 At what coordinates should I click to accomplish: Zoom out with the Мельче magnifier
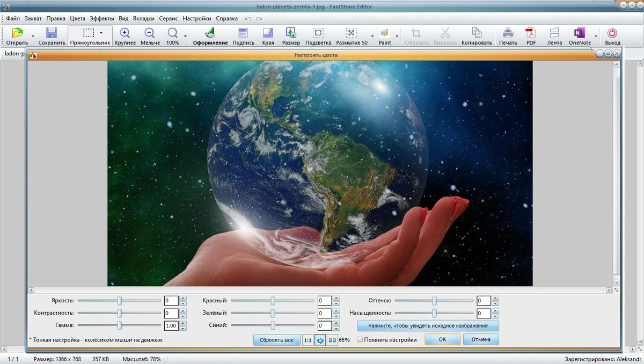[x=150, y=33]
